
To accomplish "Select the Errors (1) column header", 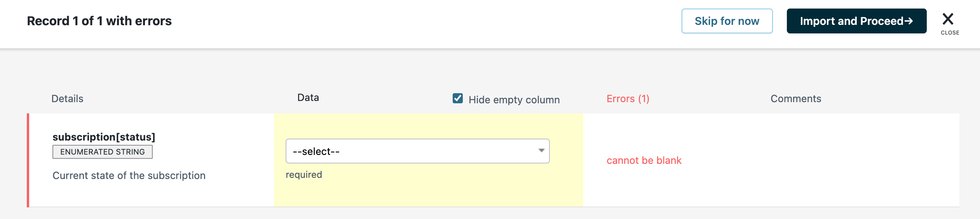I will 628,99.
